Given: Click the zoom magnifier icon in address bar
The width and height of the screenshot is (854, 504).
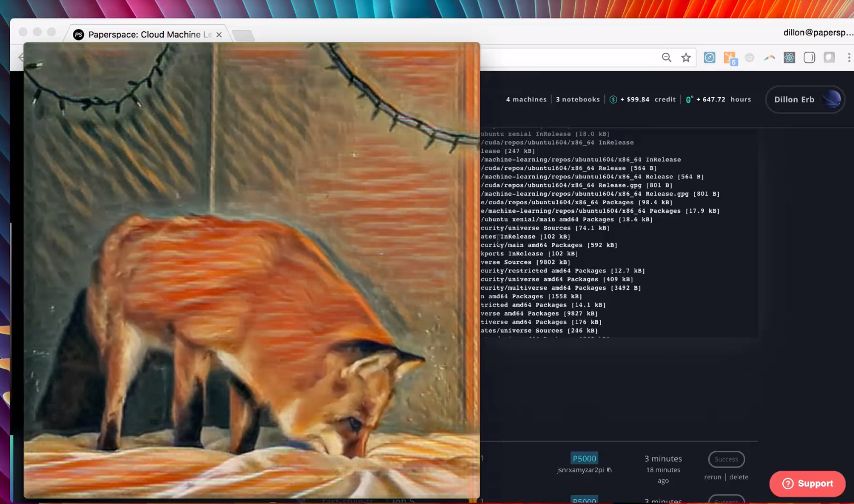Looking at the screenshot, I should pos(667,58).
